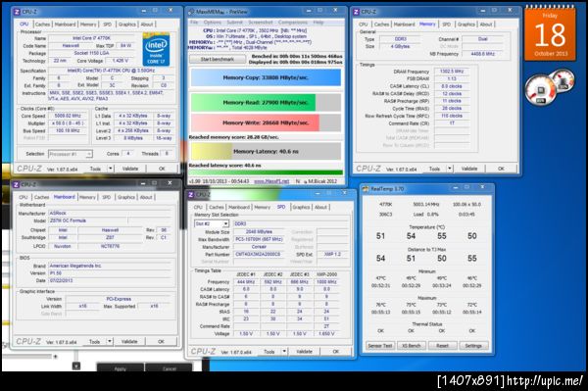Expand Tools arrow in processor CPU-Z window
This screenshot has width=588, height=391.
click(x=110, y=169)
